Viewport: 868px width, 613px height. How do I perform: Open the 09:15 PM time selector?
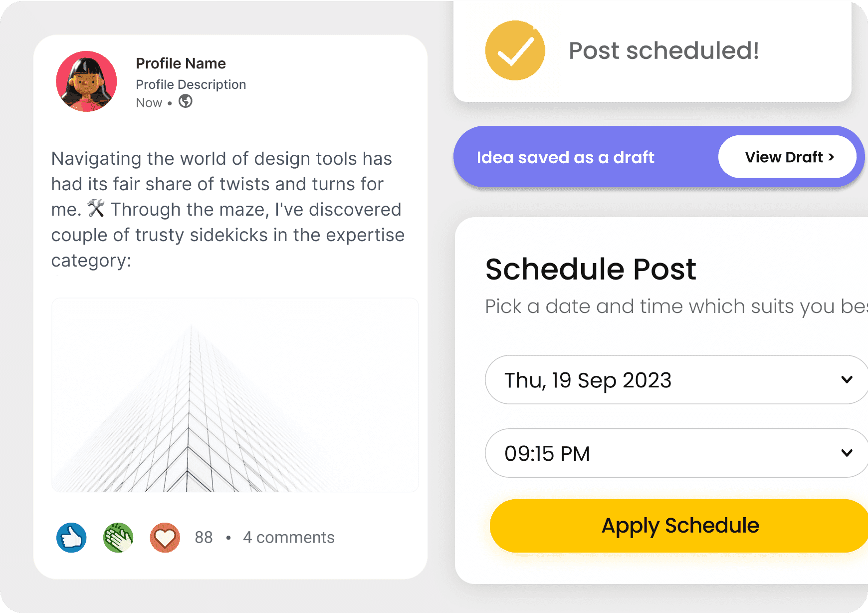[x=676, y=453]
